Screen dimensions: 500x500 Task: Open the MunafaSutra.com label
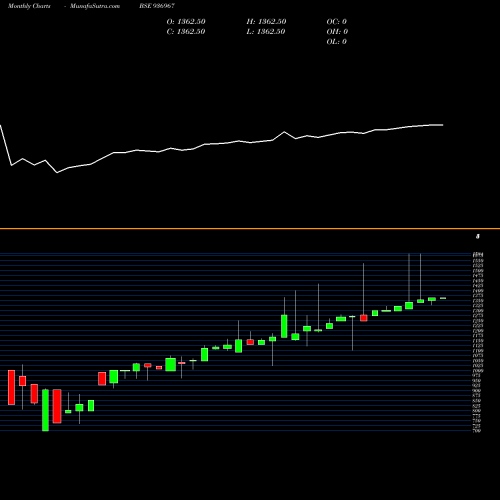point(95,6)
